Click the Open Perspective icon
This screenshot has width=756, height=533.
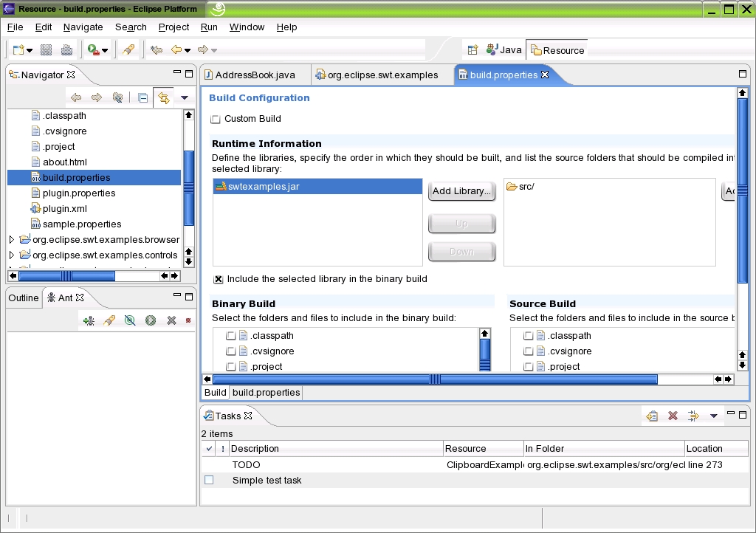[473, 50]
